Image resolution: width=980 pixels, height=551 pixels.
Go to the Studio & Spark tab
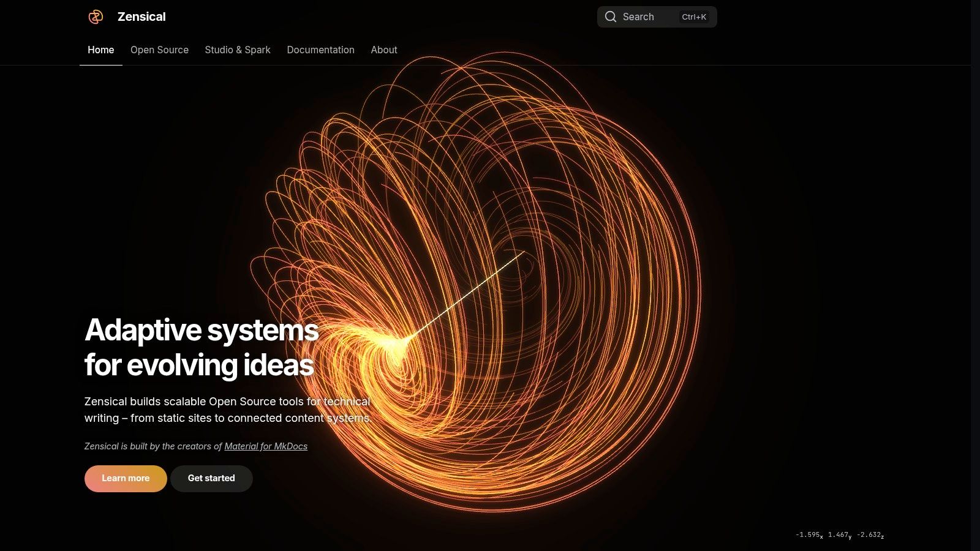pyautogui.click(x=238, y=50)
